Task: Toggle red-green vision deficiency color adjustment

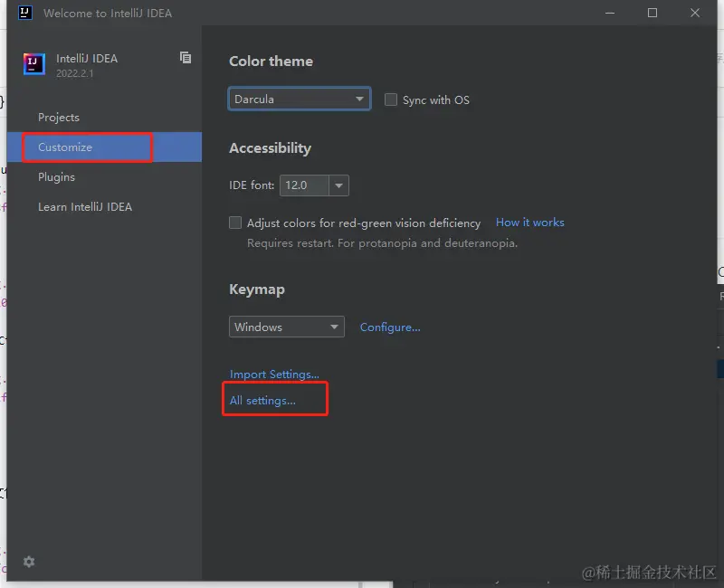Action: pyautogui.click(x=235, y=223)
